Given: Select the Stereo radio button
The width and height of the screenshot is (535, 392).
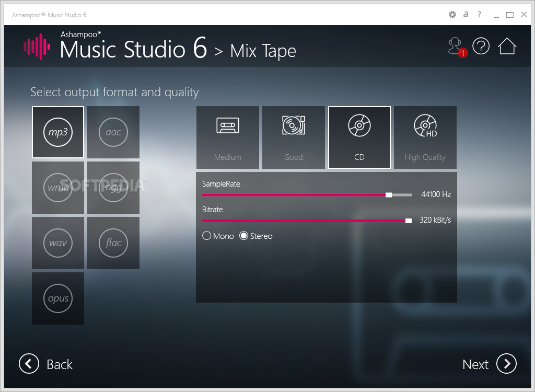Looking at the screenshot, I should (243, 236).
